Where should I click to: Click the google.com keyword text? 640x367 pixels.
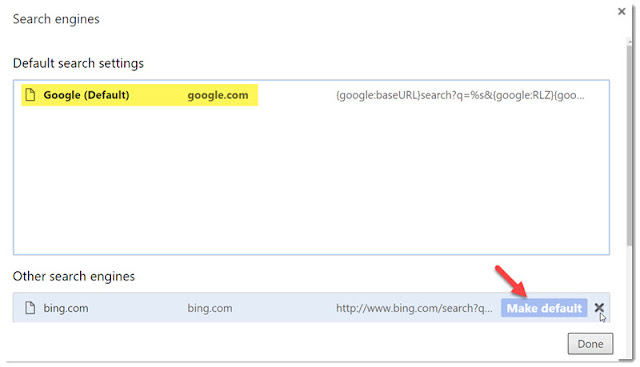(218, 95)
